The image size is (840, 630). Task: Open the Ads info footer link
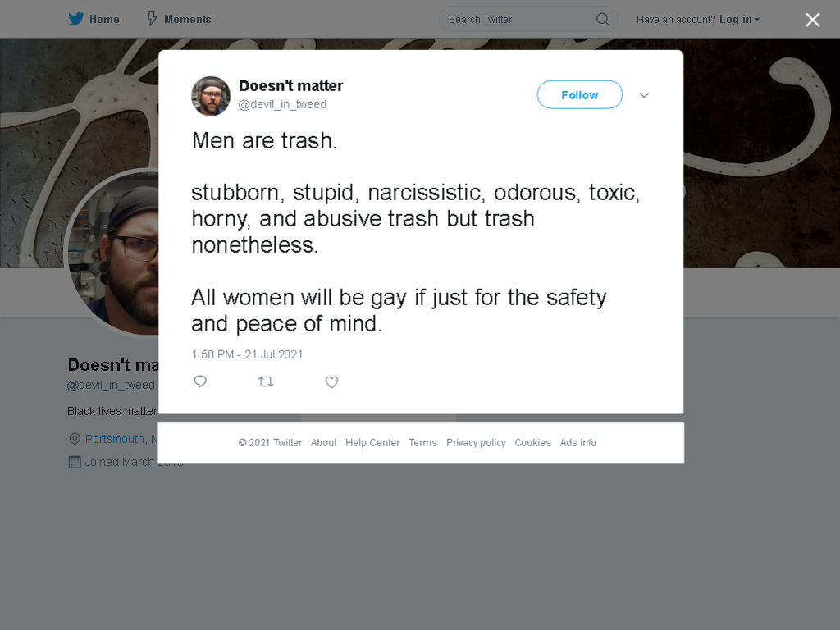point(578,442)
